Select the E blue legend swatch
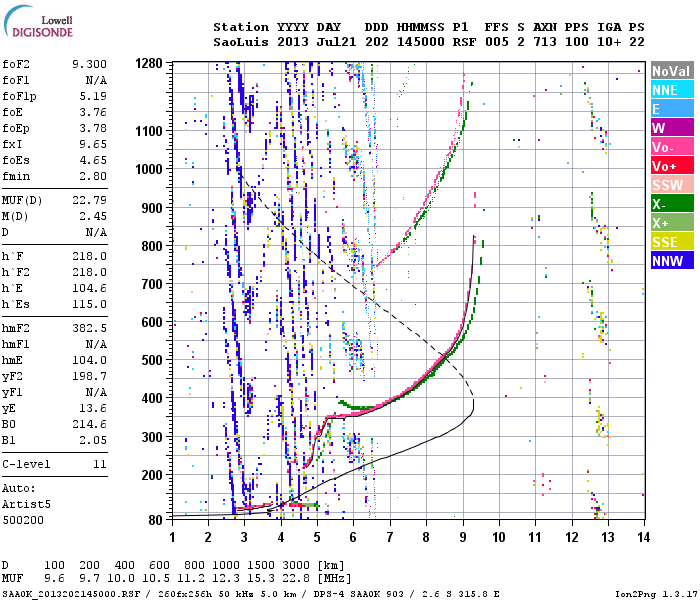The width and height of the screenshot is (700, 600). (x=672, y=109)
